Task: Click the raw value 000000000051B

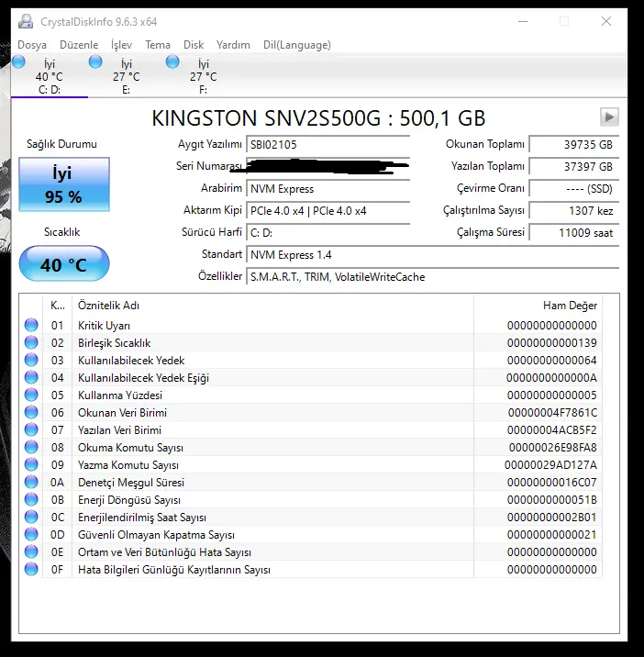Action: [x=552, y=499]
